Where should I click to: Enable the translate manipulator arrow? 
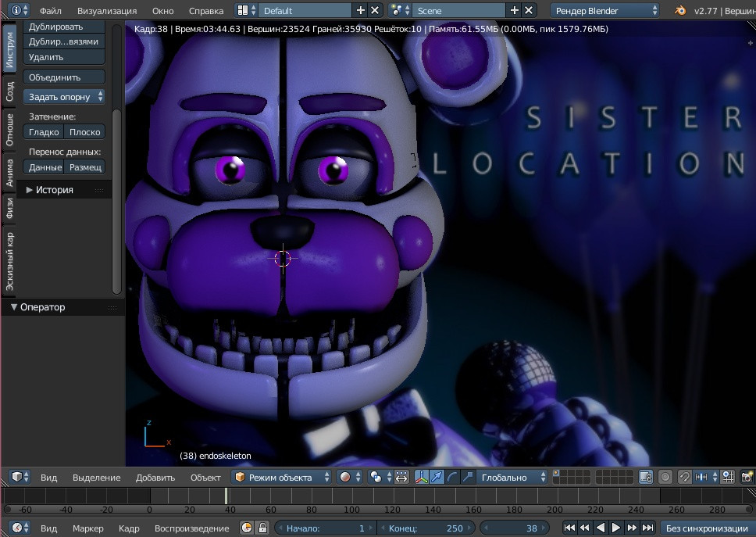pos(437,477)
